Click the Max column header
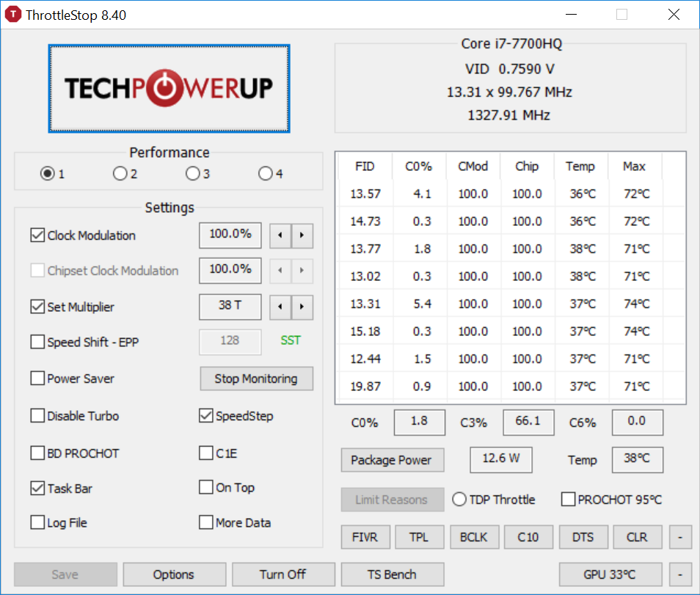Viewport: 700px width, 595px height. 635,167
